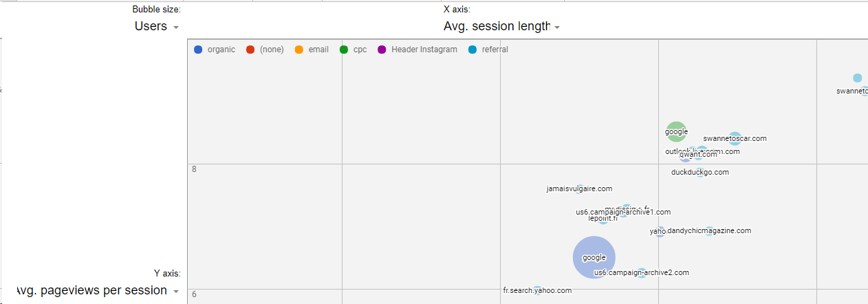Click the Header Instagram legend label
The image size is (868, 304).
(x=424, y=50)
